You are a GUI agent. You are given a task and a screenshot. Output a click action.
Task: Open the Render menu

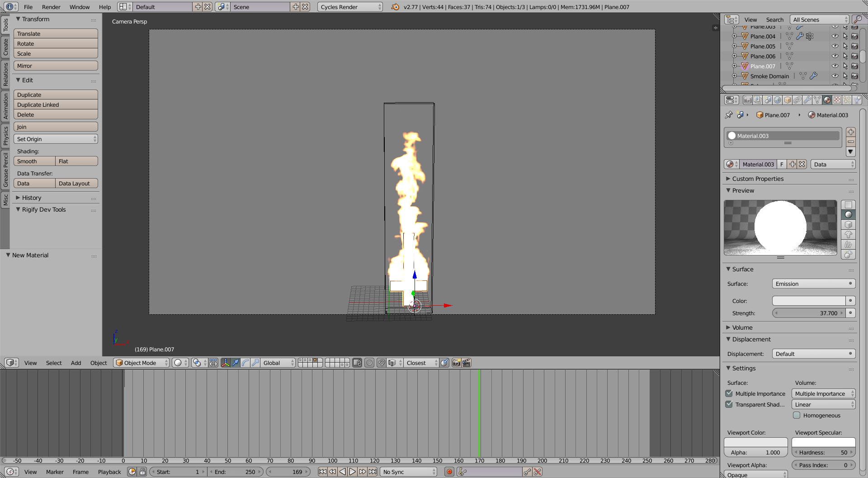coord(51,7)
